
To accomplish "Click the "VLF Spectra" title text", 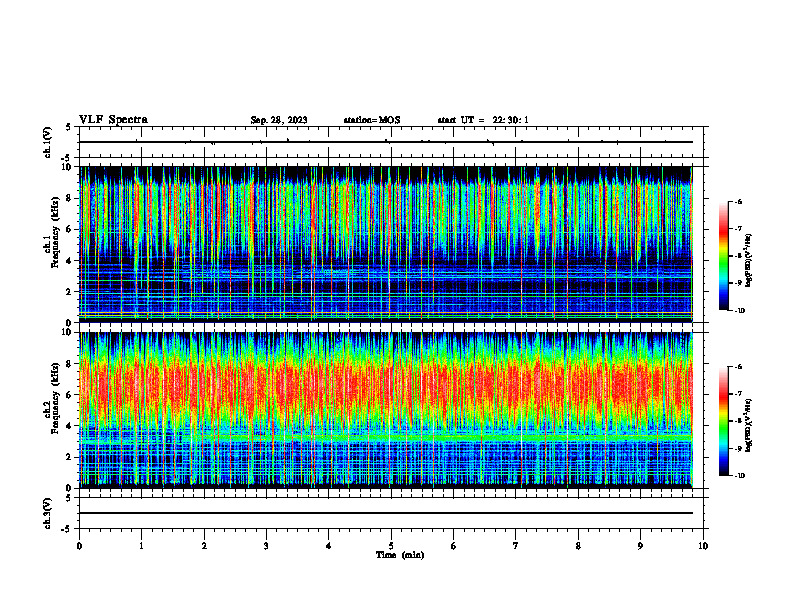I will tap(113, 120).
